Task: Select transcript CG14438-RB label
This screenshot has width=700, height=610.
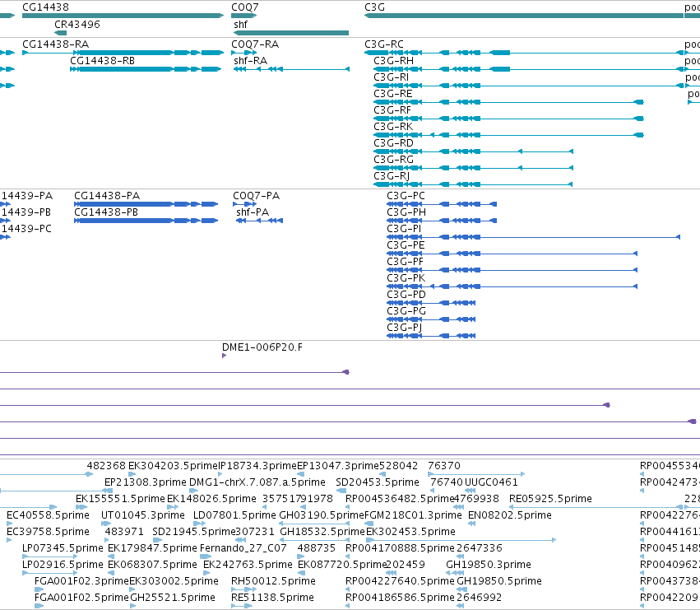Action: point(102,61)
